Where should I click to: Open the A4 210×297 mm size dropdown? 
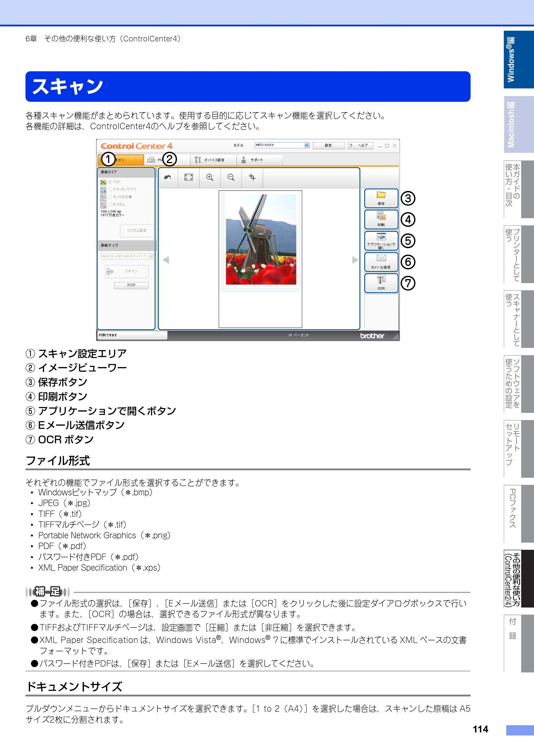(127, 256)
